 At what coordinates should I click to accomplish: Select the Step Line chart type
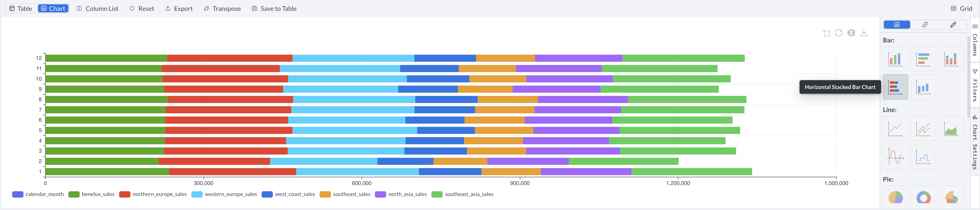(923, 156)
